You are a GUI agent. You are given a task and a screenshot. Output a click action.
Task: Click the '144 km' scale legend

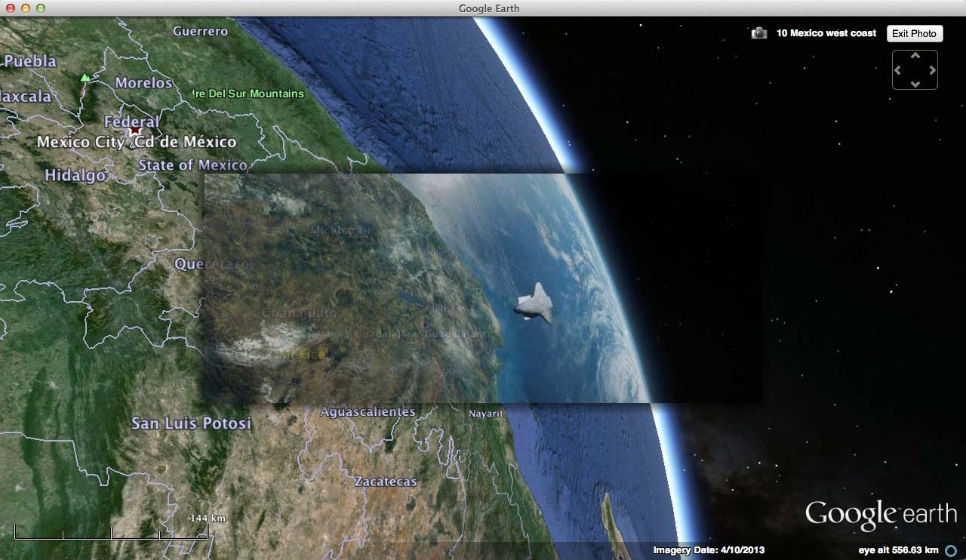click(x=208, y=518)
